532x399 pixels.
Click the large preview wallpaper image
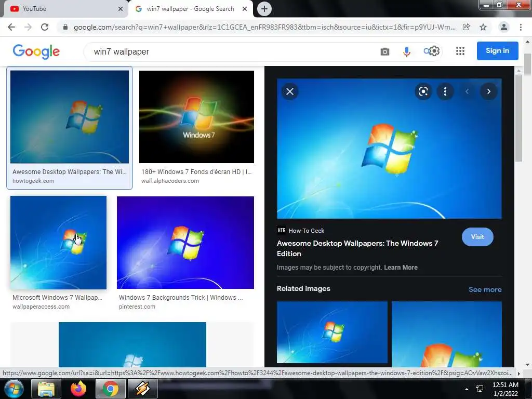tap(389, 149)
